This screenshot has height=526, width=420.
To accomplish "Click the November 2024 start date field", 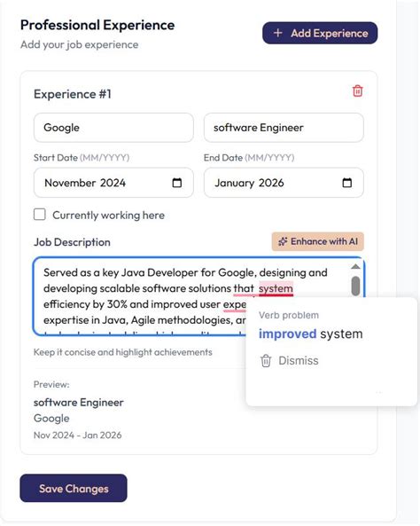I will click(113, 183).
